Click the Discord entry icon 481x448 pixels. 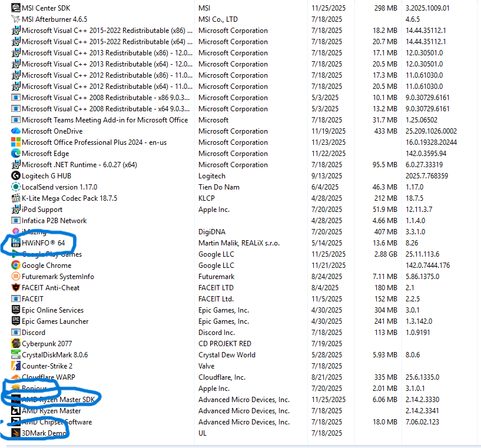(16, 333)
